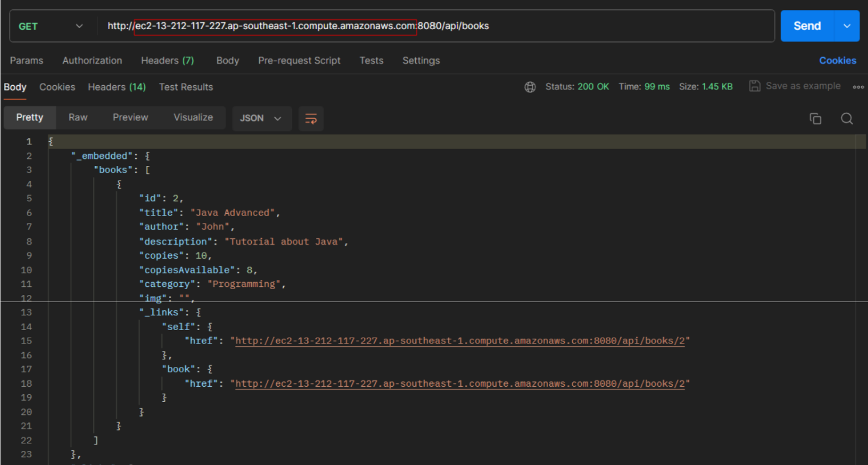Viewport: 868px width, 465px height.
Task: Select the Pretty view mode
Action: (x=30, y=117)
